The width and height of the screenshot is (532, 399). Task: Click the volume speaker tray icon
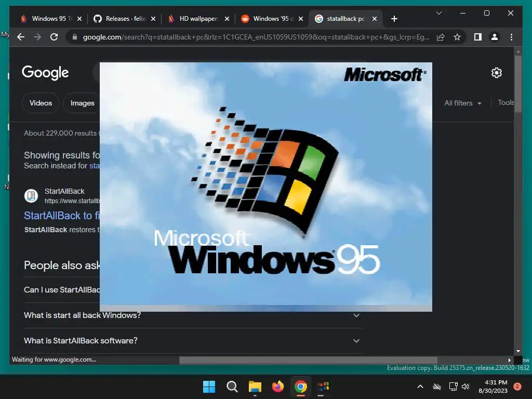pos(465,387)
